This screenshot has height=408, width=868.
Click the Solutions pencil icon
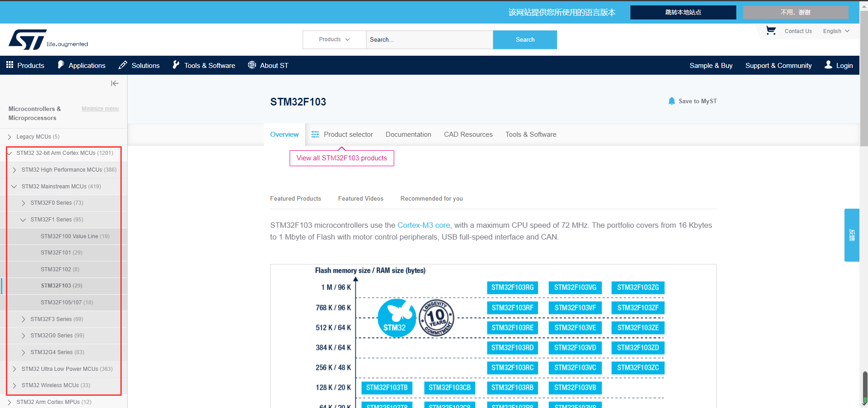(x=123, y=65)
